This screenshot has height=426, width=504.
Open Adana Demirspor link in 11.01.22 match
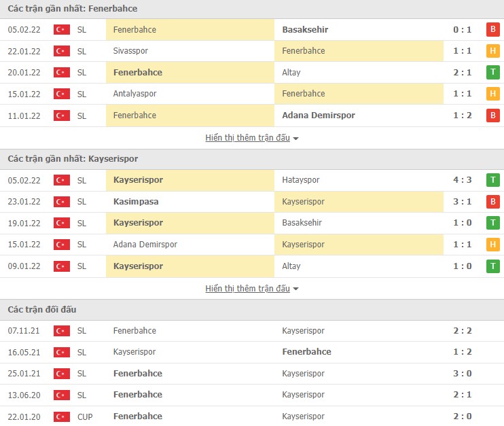[x=318, y=115]
